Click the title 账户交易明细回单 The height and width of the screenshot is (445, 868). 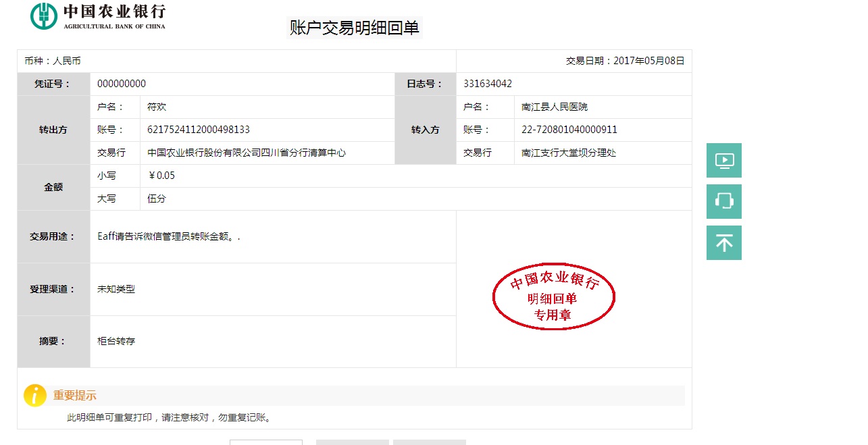pyautogui.click(x=355, y=28)
